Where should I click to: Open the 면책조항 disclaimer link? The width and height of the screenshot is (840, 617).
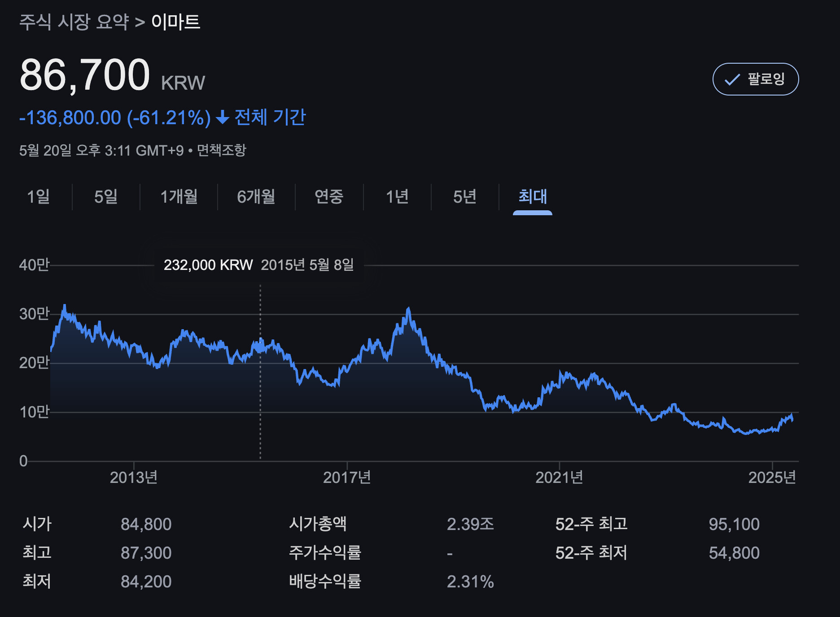tap(222, 150)
